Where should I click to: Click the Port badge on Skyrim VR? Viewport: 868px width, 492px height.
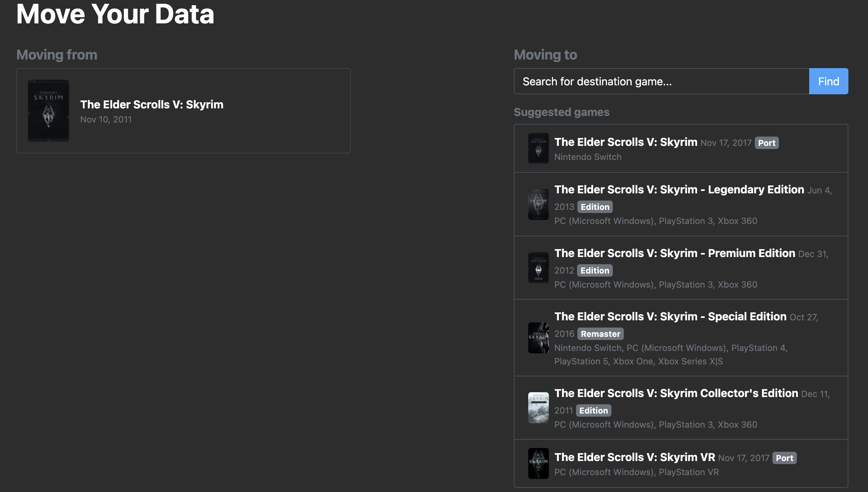click(x=784, y=458)
